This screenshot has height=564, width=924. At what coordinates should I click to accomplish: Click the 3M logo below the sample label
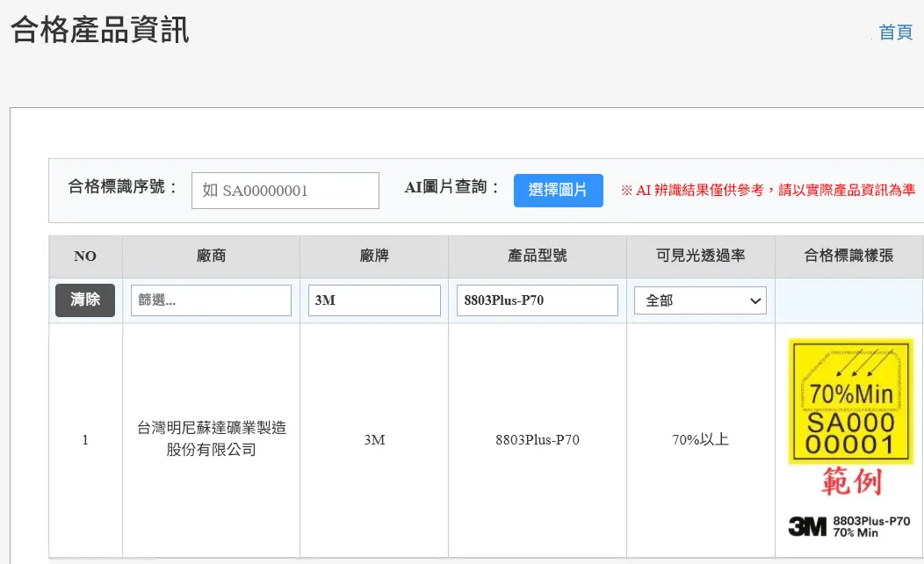pyautogui.click(x=806, y=527)
